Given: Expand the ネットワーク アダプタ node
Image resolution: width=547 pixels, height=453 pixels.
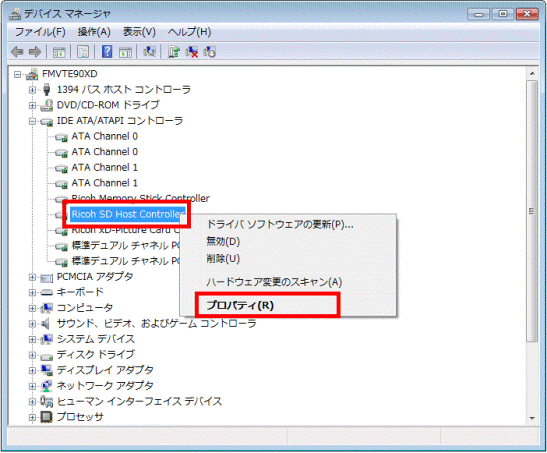Looking at the screenshot, I should click(x=32, y=386).
